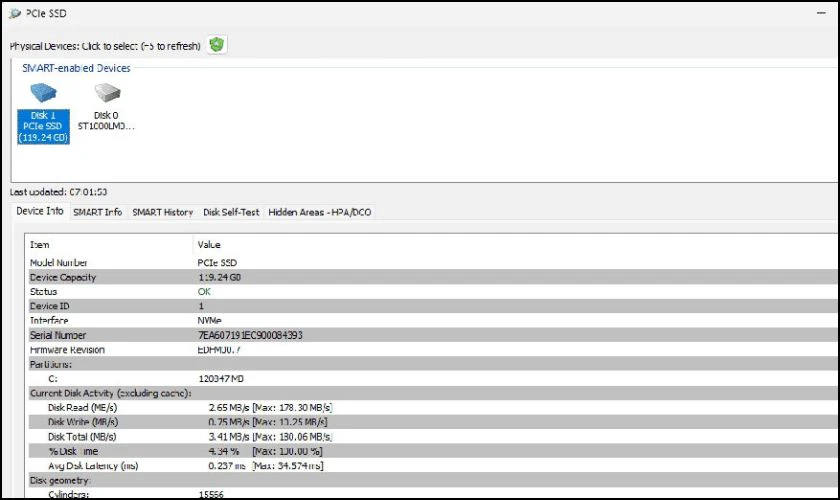Viewport: 840px width, 500px height.
Task: Select the Disk 1 PCIe SSD drive icon
Action: pos(43,93)
